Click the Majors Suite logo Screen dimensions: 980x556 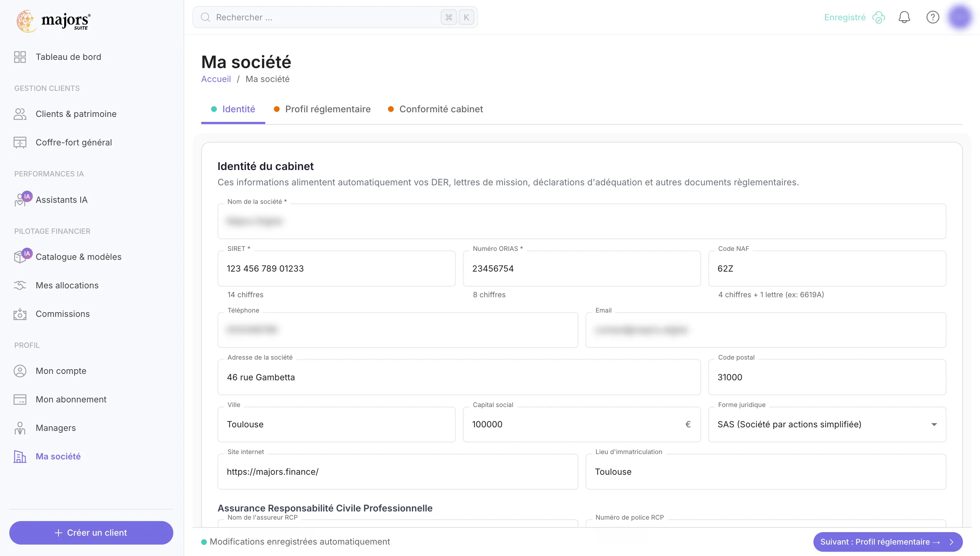[53, 21]
